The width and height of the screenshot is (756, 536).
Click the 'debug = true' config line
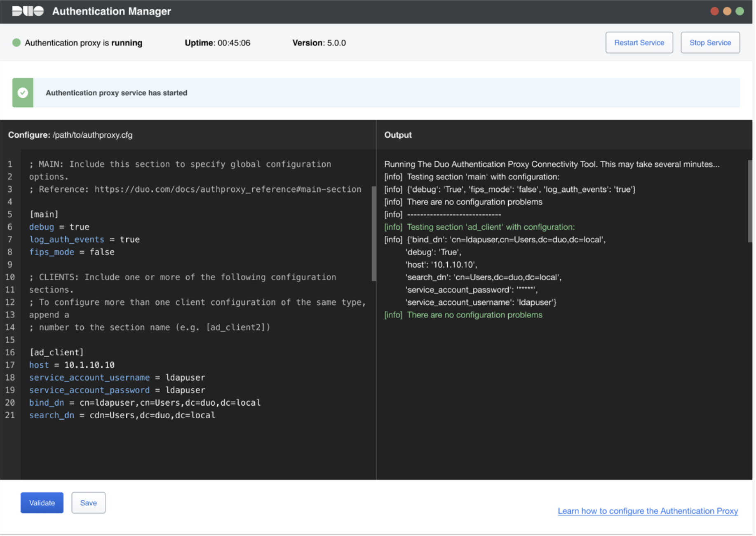tap(59, 227)
